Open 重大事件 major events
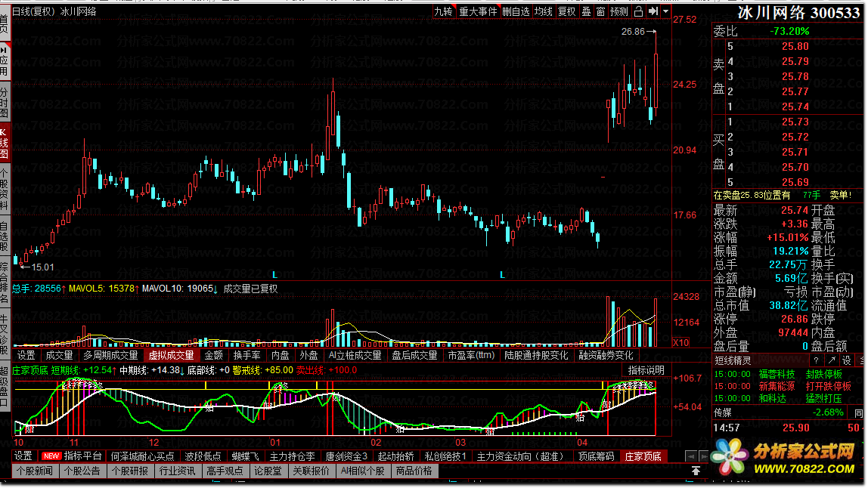 tap(479, 11)
